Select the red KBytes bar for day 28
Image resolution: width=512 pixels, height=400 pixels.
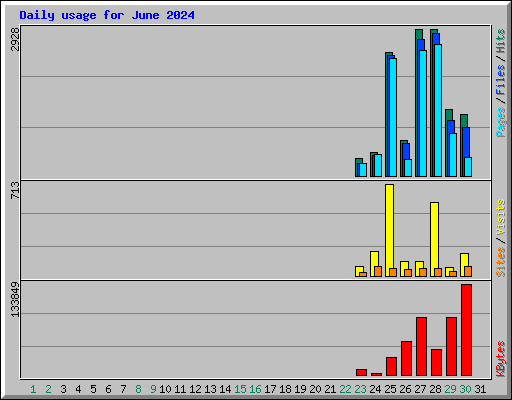pos(436,363)
